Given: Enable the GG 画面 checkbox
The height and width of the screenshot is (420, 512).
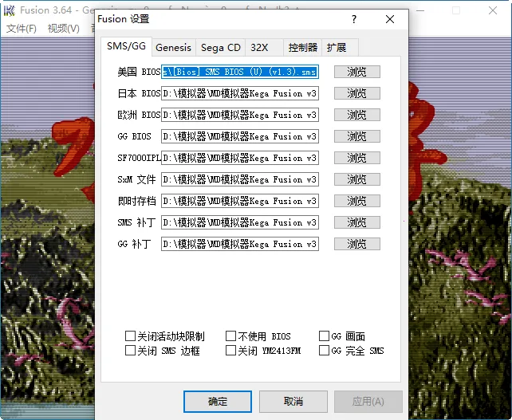Looking at the screenshot, I should click(325, 336).
